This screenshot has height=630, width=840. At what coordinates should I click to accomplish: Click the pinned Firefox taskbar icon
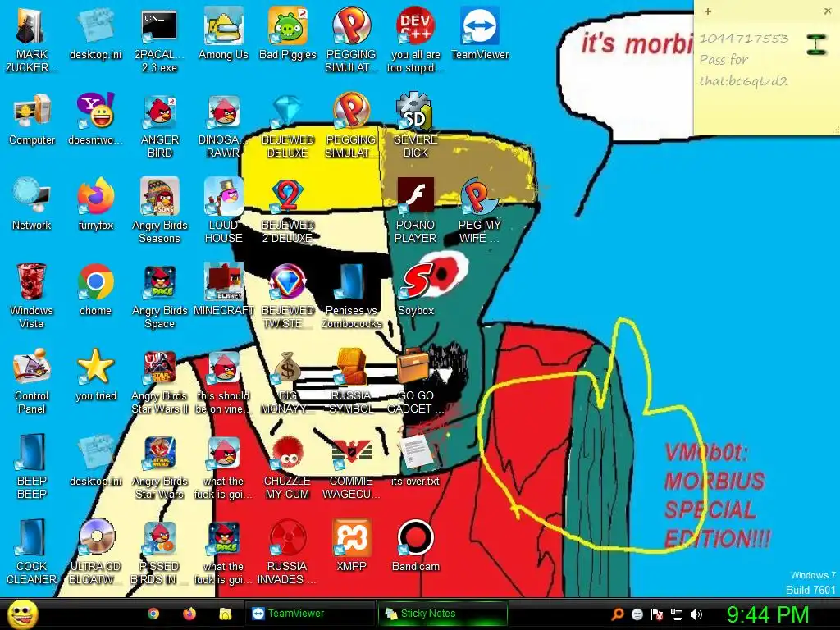(x=189, y=614)
